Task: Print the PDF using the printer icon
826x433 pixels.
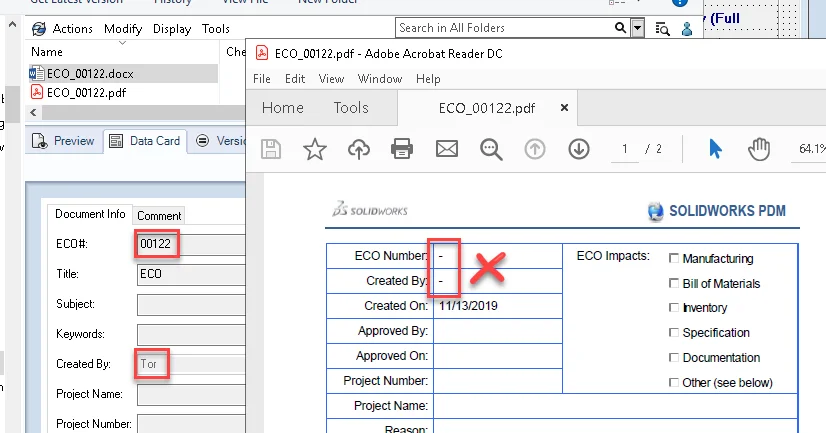Action: pyautogui.click(x=402, y=149)
